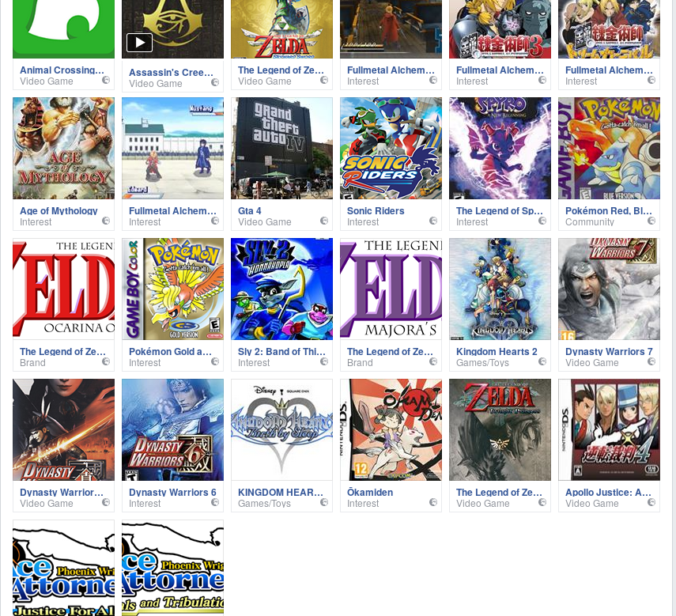Open the Gta 4 link
The height and width of the screenshot is (616, 676).
pyautogui.click(x=250, y=211)
